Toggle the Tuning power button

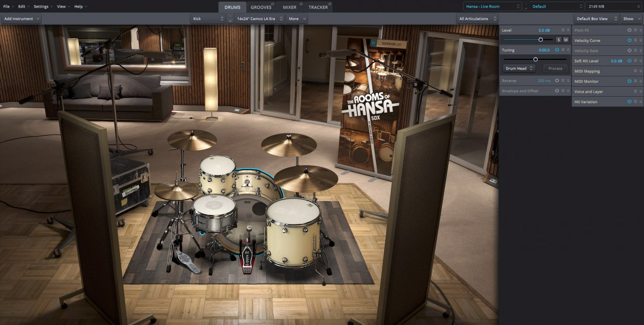point(557,50)
